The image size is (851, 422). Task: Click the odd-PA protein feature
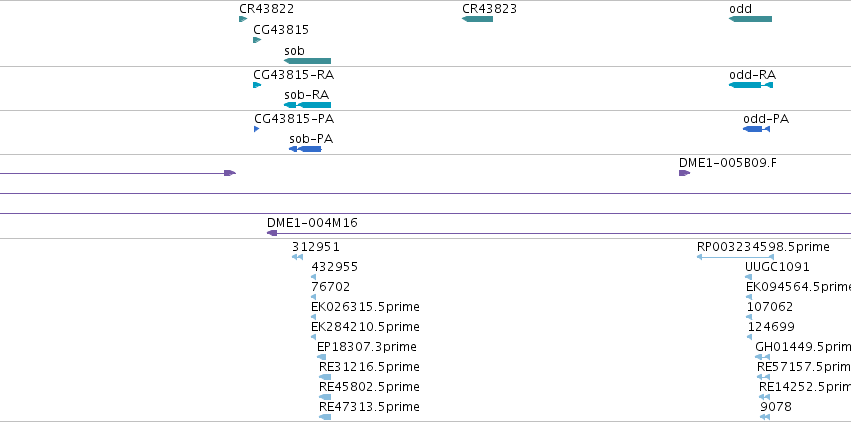pos(757,129)
